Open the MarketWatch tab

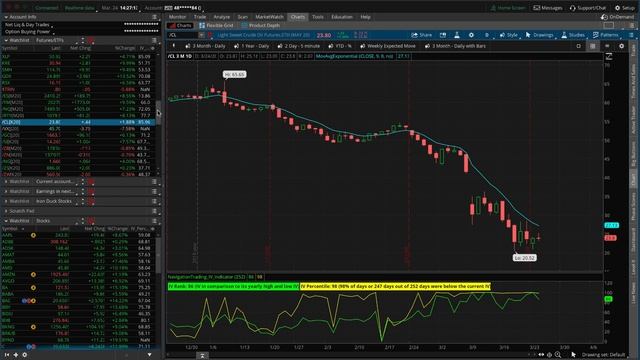click(x=269, y=17)
